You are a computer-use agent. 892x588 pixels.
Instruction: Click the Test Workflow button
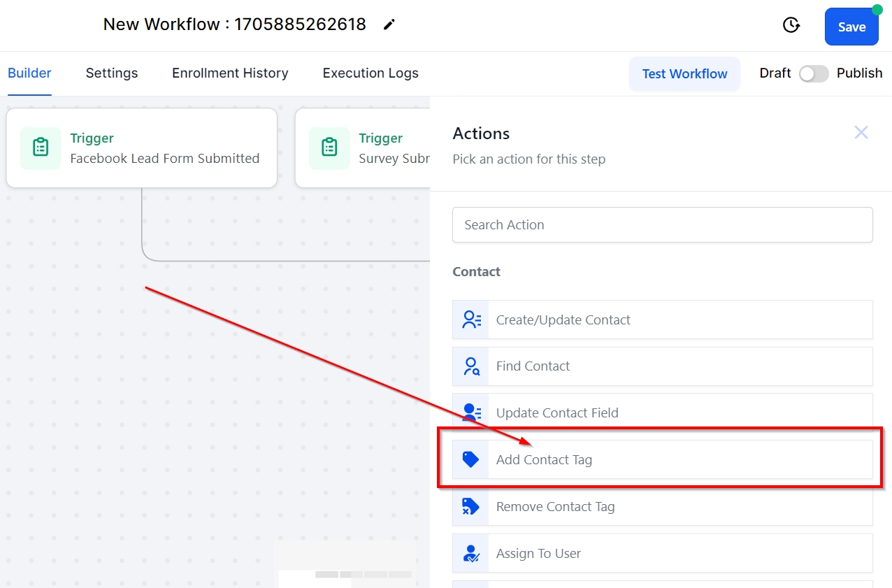tap(684, 74)
